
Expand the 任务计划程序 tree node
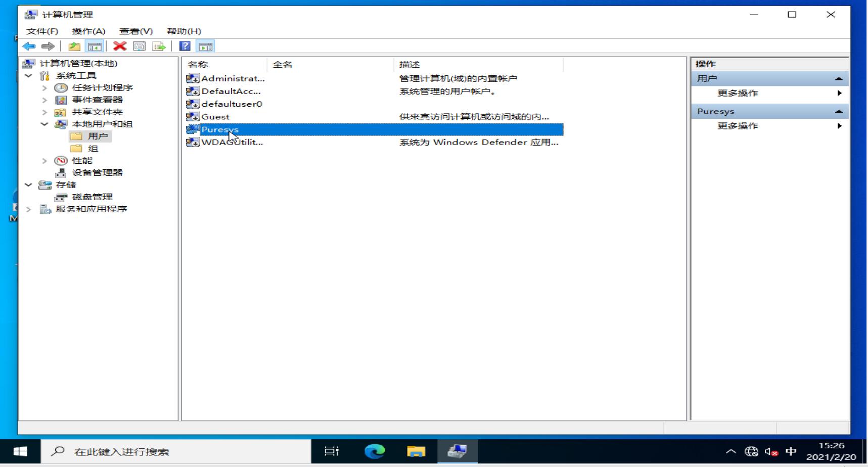(44, 87)
